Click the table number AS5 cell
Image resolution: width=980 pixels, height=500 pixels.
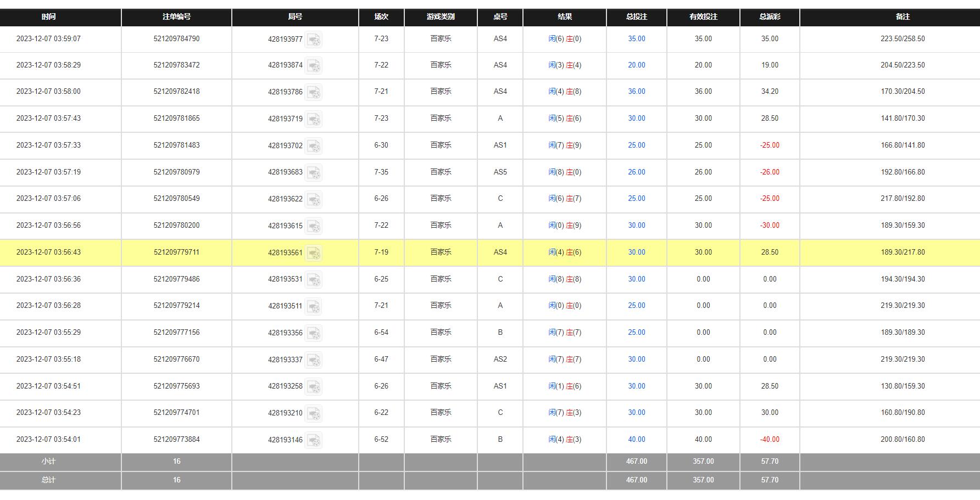point(500,172)
